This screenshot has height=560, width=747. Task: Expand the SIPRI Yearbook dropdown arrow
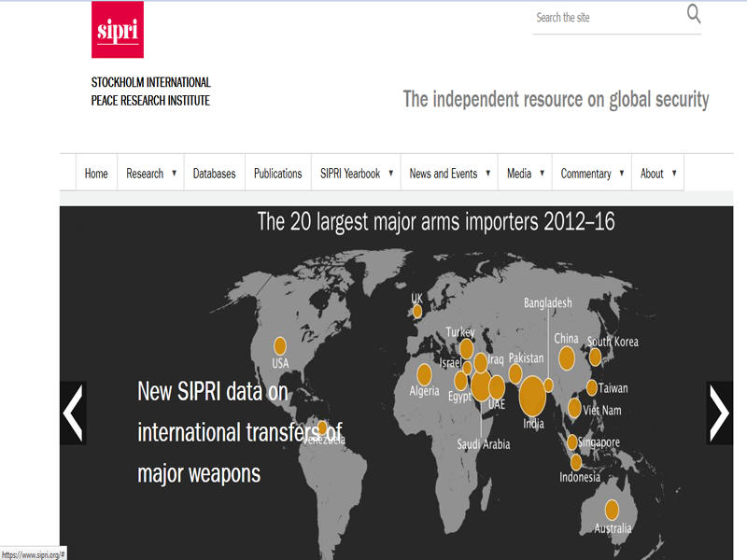click(x=390, y=173)
